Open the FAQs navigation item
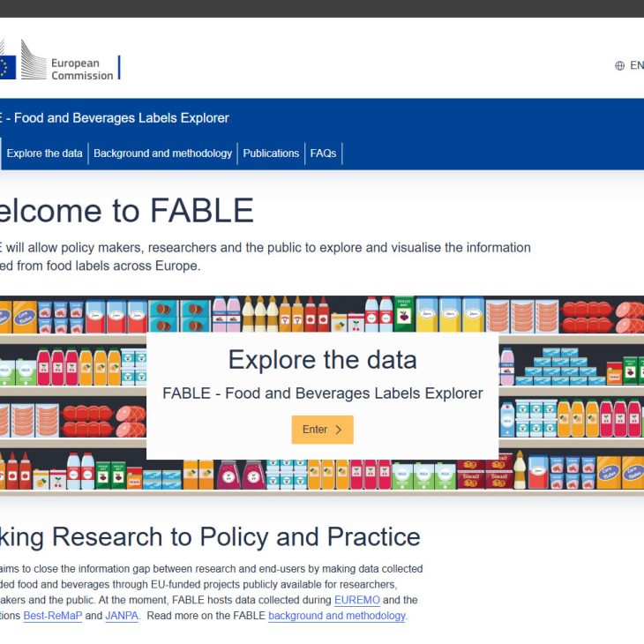 [x=323, y=154]
